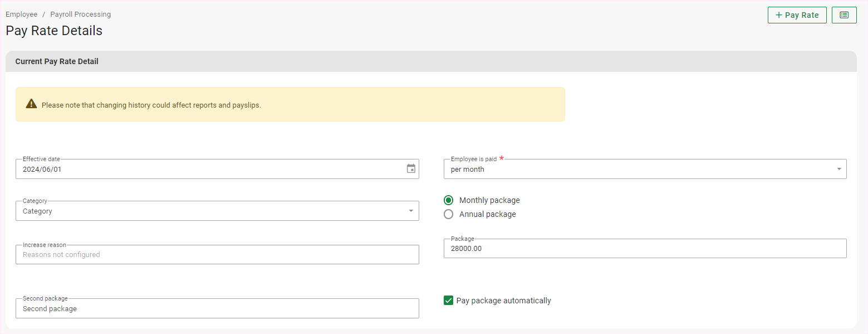Click the Category placeholder text
This screenshot has height=334, width=868.
point(37,211)
